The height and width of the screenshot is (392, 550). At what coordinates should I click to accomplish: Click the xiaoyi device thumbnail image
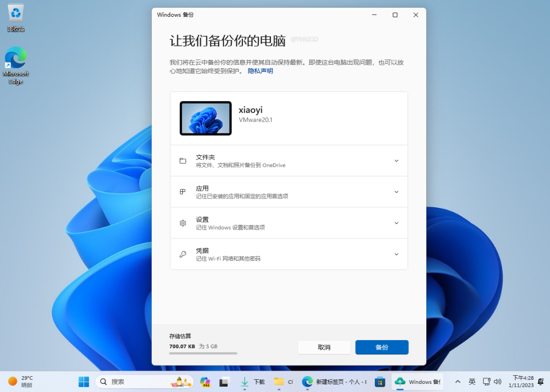coord(206,118)
